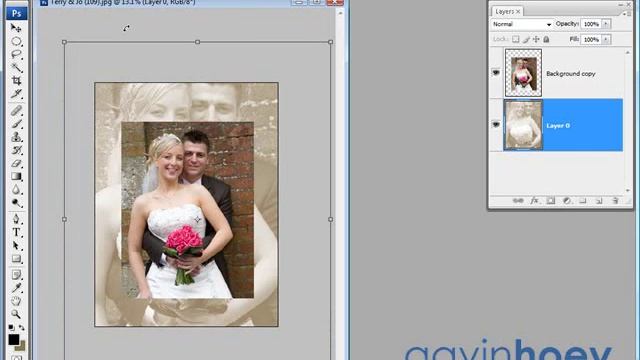Image resolution: width=640 pixels, height=360 pixels.
Task: Click the top-right transform handle
Action: click(x=330, y=42)
